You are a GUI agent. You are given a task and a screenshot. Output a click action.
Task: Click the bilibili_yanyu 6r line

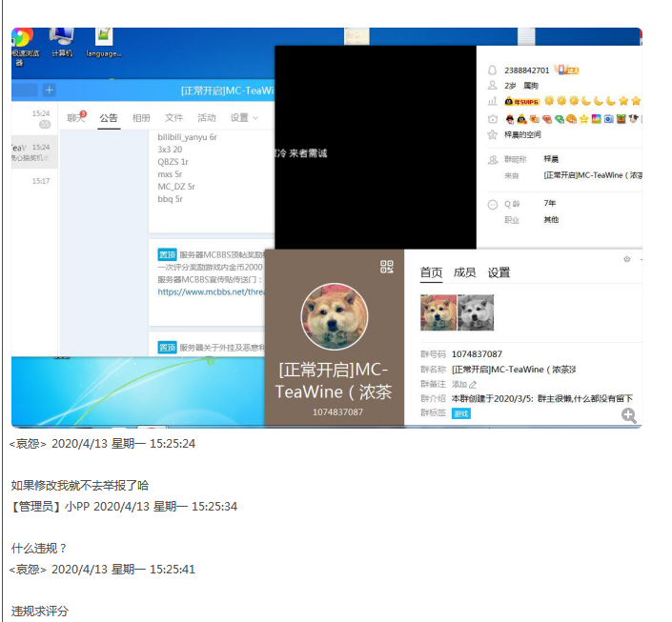click(x=187, y=137)
